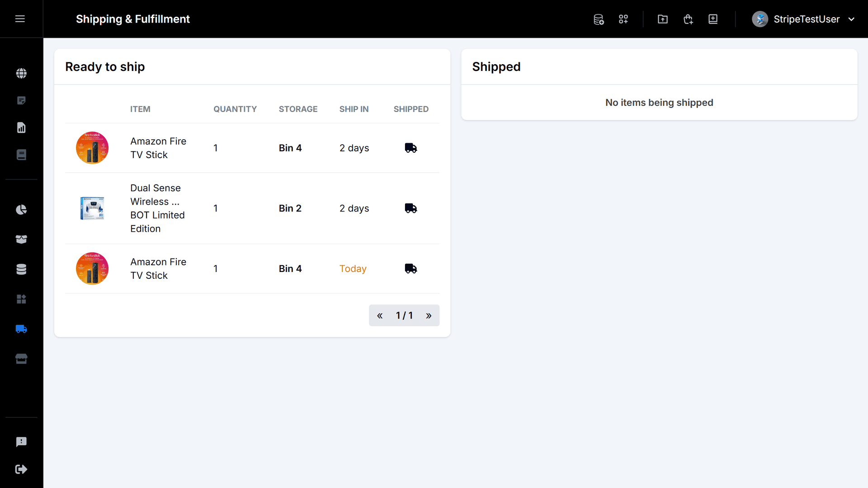Screen dimensions: 868x488
Task: Click the feedback chat icon near sidebar bottom
Action: coord(21,441)
